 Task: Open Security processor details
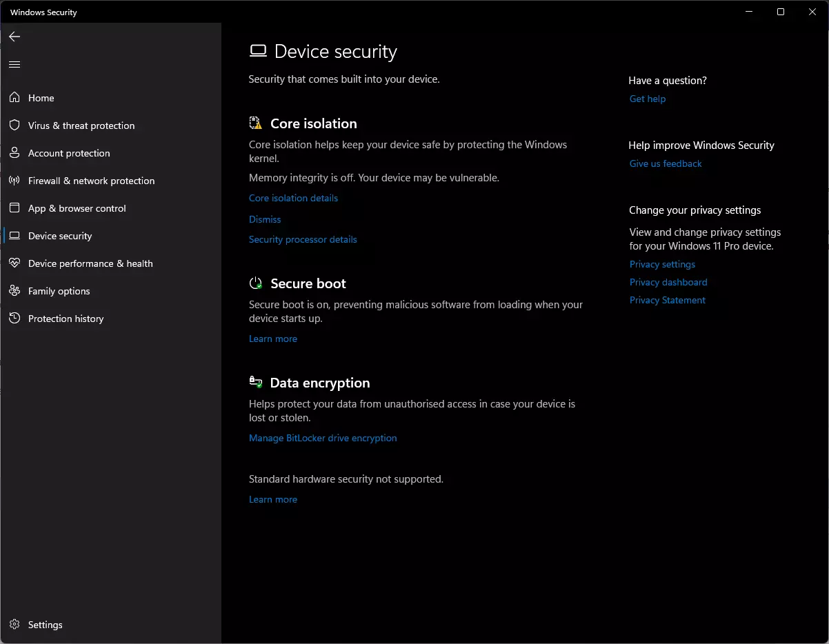coord(303,239)
